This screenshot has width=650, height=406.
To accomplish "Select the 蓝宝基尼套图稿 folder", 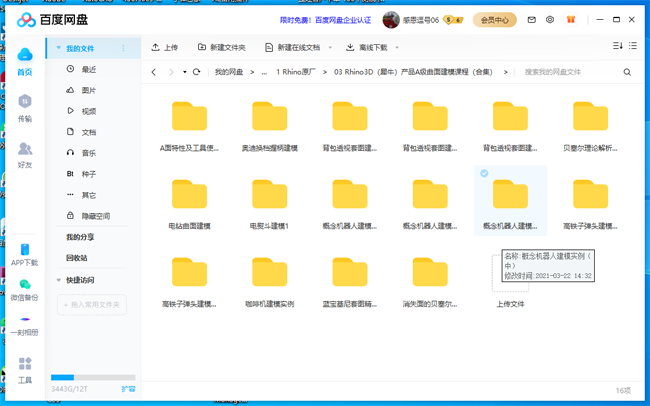I will click(350, 282).
